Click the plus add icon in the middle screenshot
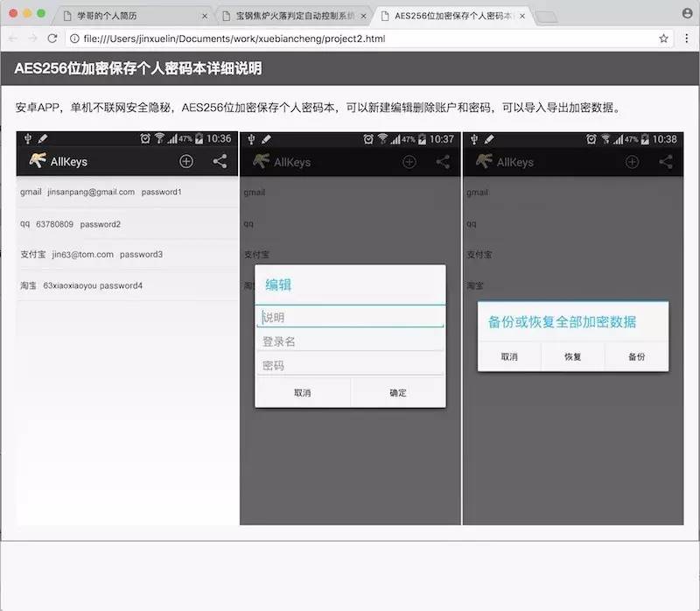The width and height of the screenshot is (700, 611). tap(409, 162)
